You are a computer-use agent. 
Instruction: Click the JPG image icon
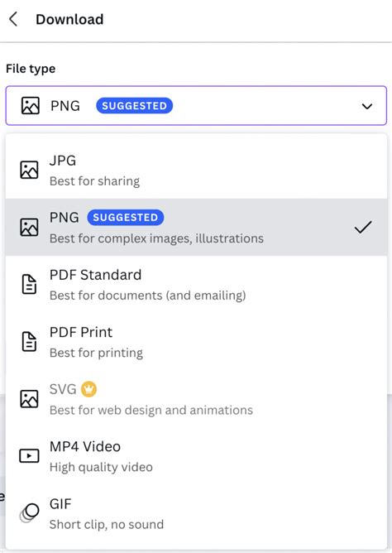pyautogui.click(x=29, y=170)
